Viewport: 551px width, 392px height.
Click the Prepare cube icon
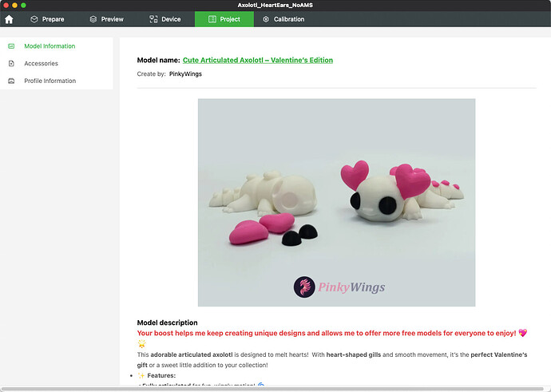coord(34,19)
